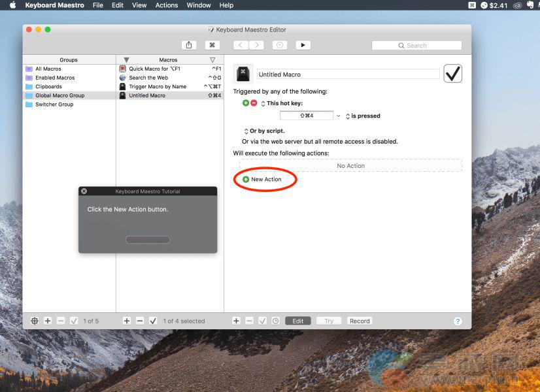The height and width of the screenshot is (392, 540).
Task: Run the macro with the play button
Action: tap(303, 45)
